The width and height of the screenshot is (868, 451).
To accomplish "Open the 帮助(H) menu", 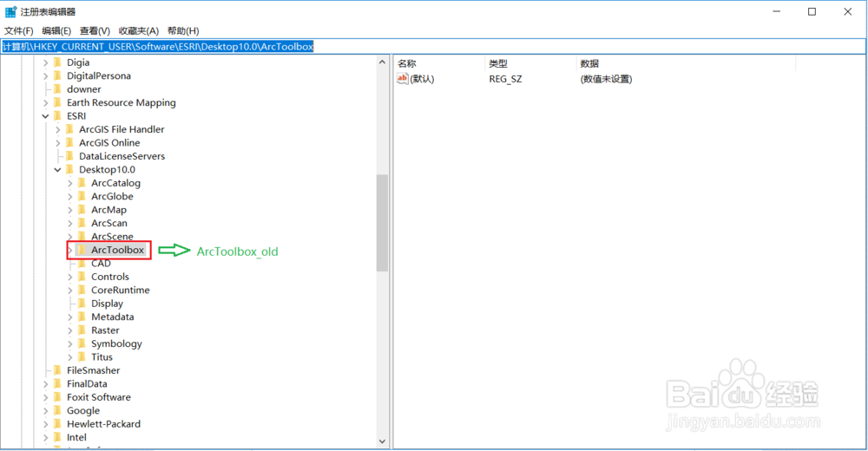I will pyautogui.click(x=182, y=31).
